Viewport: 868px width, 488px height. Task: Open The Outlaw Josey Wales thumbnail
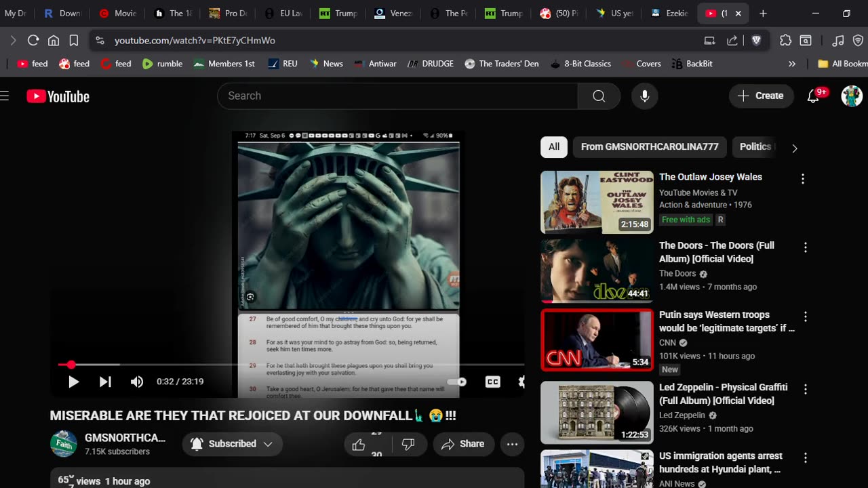point(597,202)
